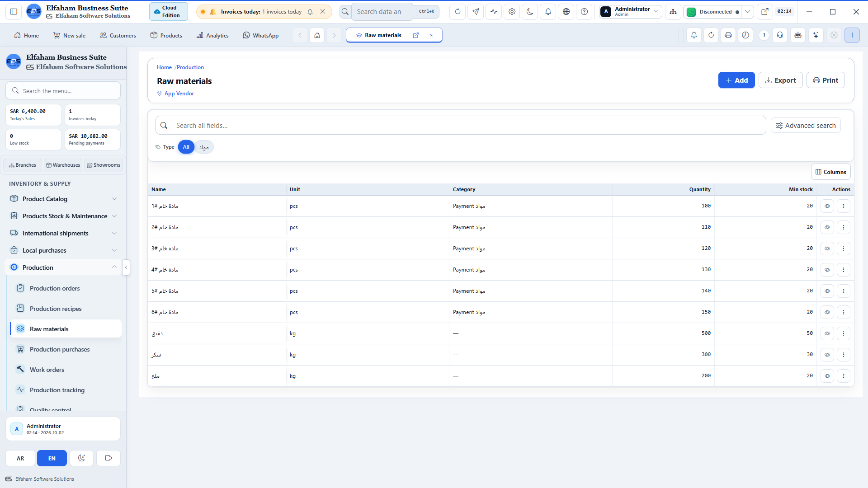The image size is (868, 488).
Task: Open the globe language icon
Action: coord(566,12)
